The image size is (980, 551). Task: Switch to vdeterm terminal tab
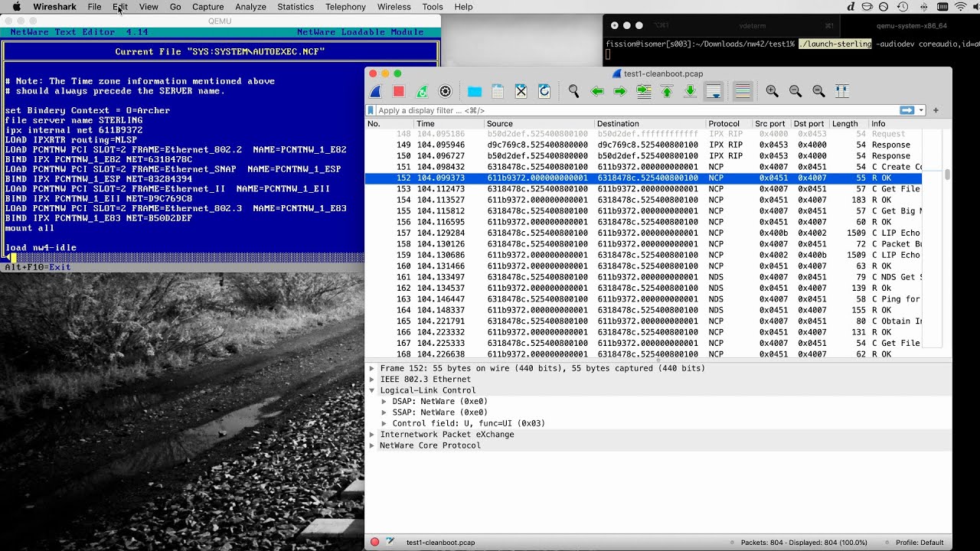tap(753, 25)
